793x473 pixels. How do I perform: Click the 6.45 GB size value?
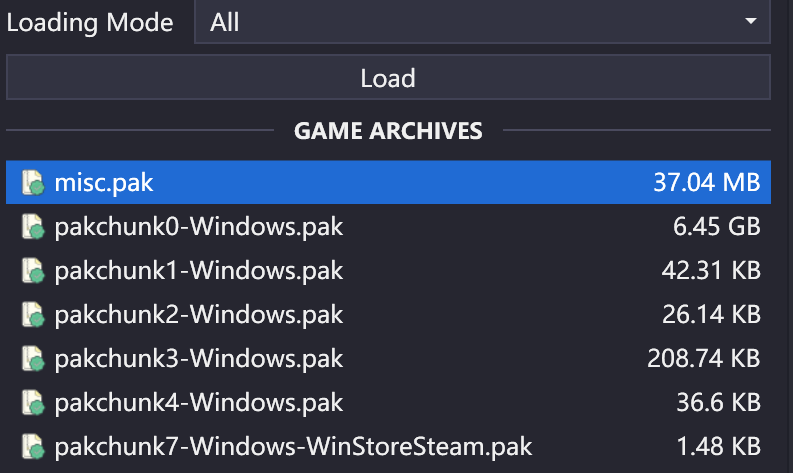point(716,227)
